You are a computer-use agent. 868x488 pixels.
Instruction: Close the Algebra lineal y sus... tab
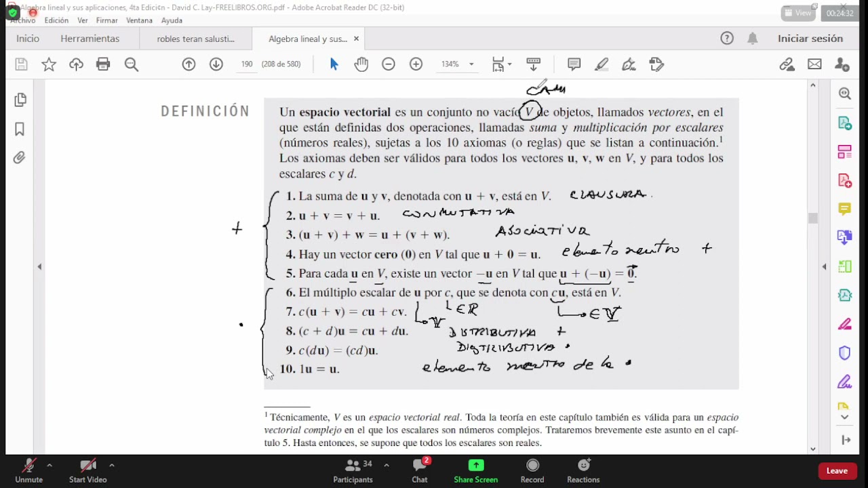pos(357,39)
